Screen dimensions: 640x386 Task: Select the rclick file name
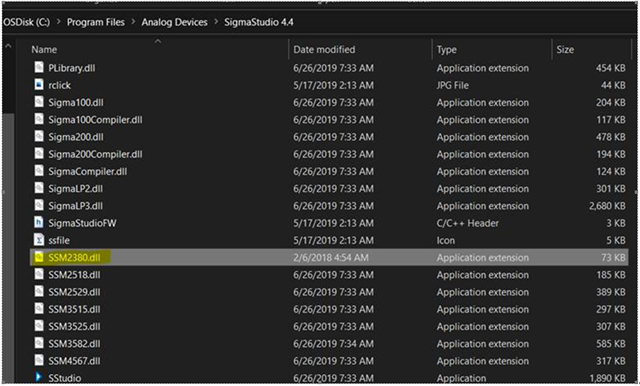[x=59, y=85]
